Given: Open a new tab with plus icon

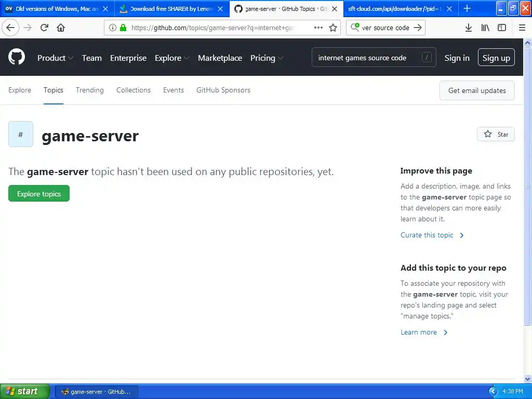Looking at the screenshot, I should [x=467, y=8].
